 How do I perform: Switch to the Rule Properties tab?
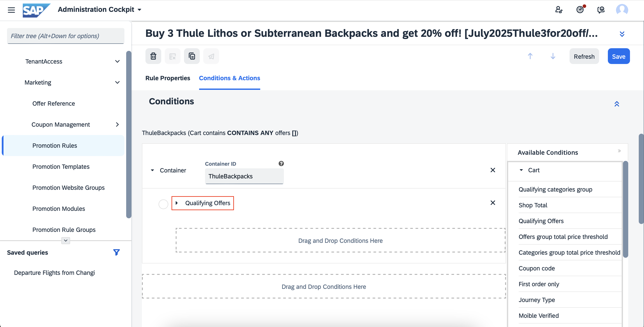point(168,78)
